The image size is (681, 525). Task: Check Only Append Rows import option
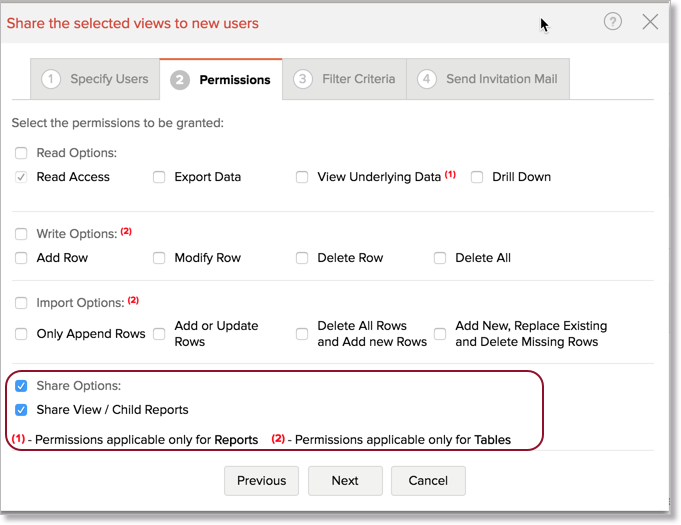coord(21,334)
